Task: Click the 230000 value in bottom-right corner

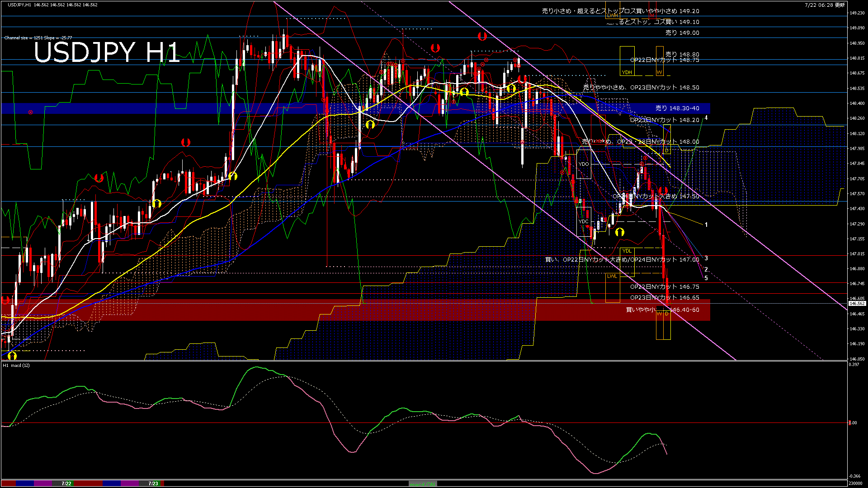Action: 855,483
